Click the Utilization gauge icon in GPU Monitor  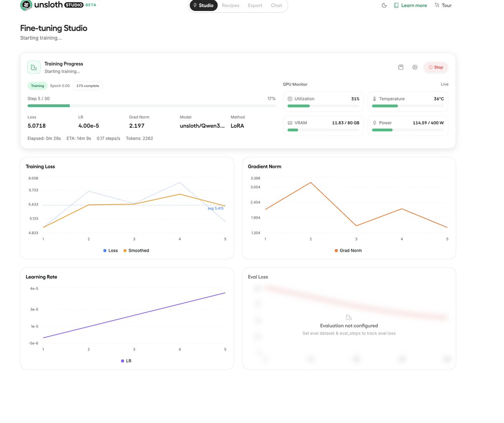(290, 99)
